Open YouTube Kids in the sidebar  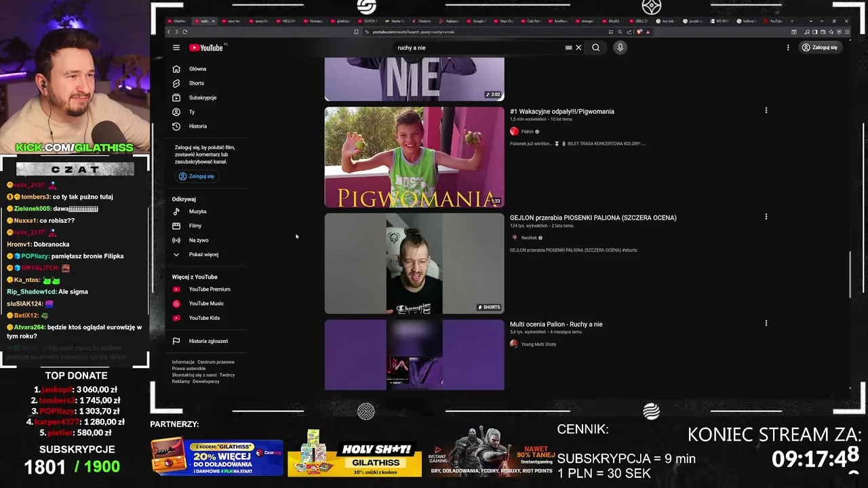(203, 318)
